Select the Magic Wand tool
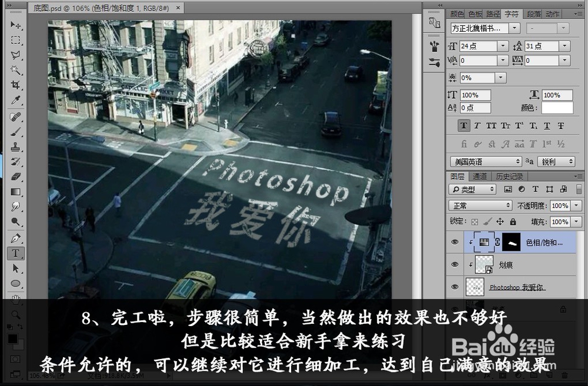The width and height of the screenshot is (588, 386). tap(15, 70)
